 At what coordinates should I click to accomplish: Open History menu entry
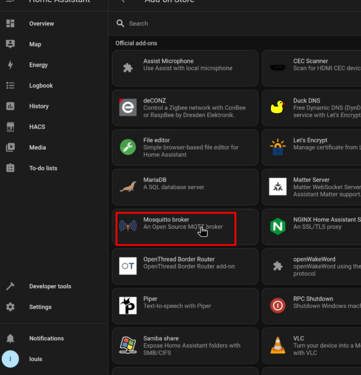39,106
